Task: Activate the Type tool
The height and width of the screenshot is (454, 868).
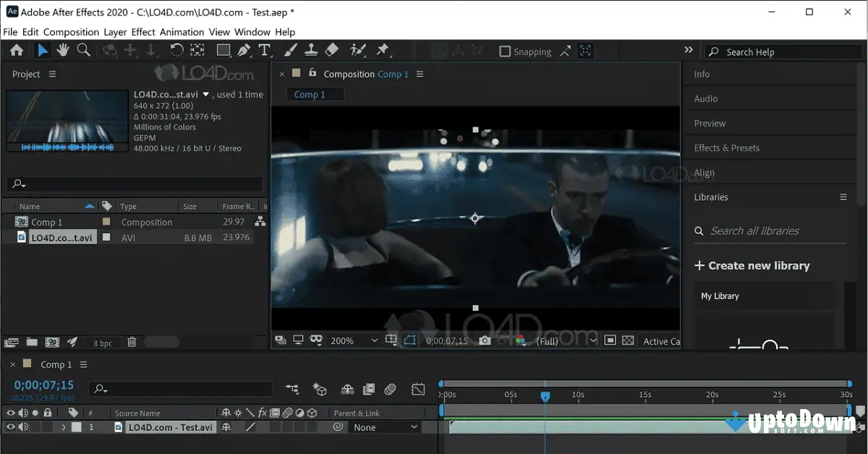Action: [265, 50]
